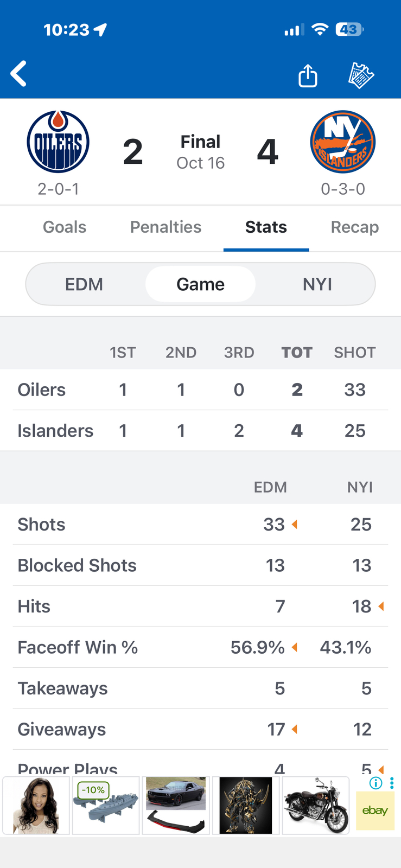Select the NYI stats segment
The image size is (401, 868).
coord(317,284)
